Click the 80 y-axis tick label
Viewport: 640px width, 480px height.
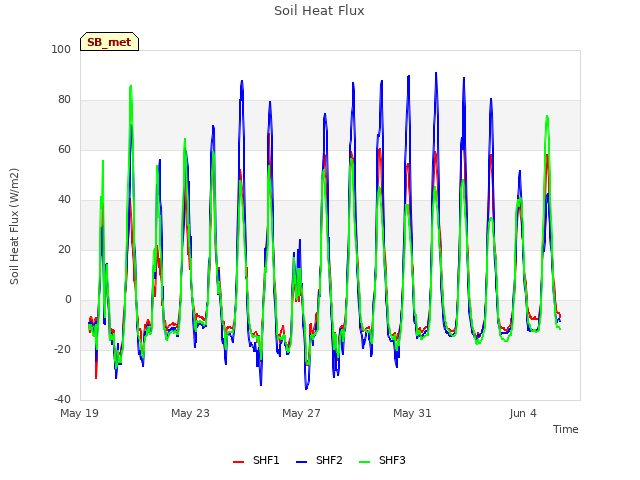click(x=64, y=100)
